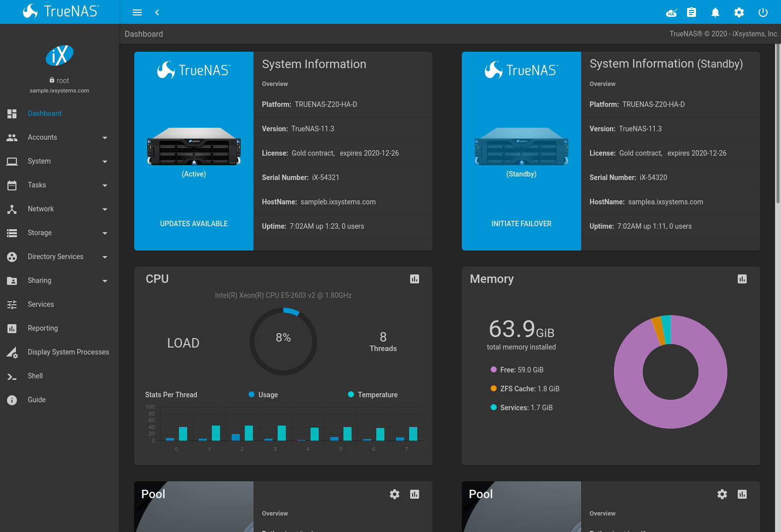Viewport: 781px width, 532px height.
Task: Click the root user name in the sidebar
Action: [63, 81]
